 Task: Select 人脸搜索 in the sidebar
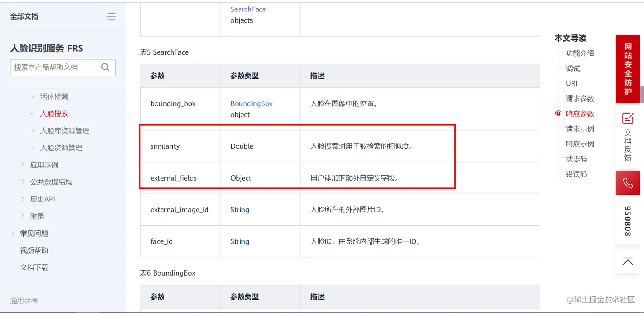tap(54, 114)
